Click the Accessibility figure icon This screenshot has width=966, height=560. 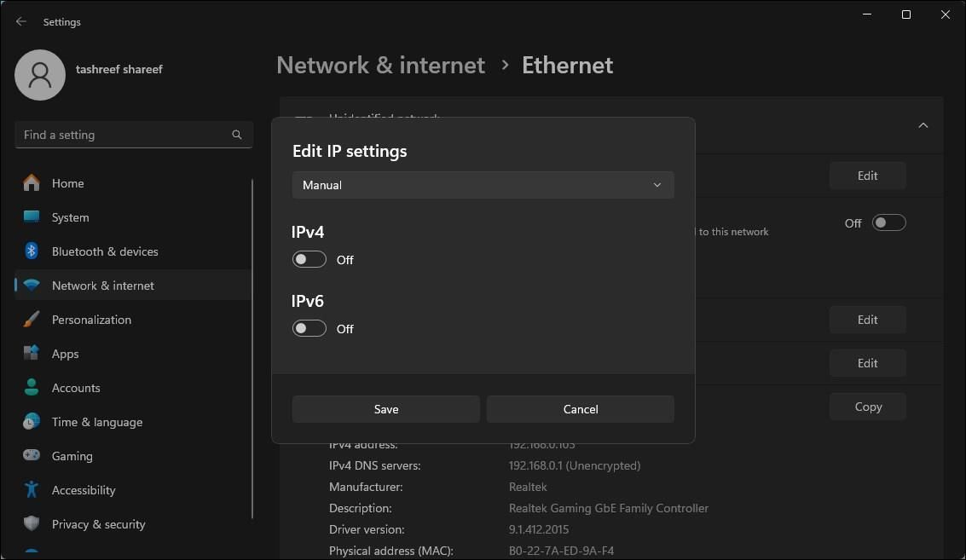[x=32, y=490]
